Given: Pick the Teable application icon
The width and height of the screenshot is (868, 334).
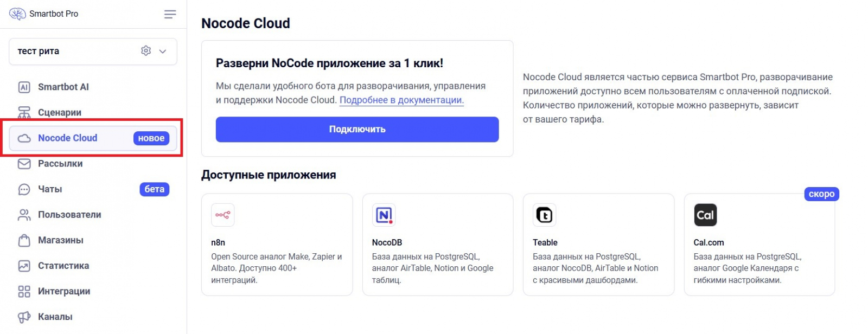Looking at the screenshot, I should tap(544, 215).
